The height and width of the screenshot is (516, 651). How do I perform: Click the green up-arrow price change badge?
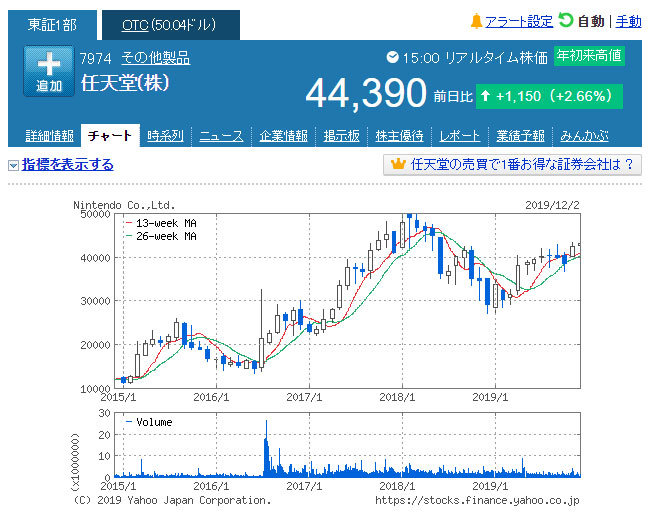(x=549, y=96)
